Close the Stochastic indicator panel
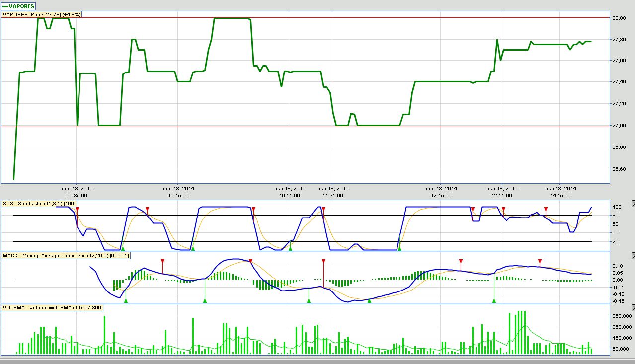This screenshot has width=635, height=364. tap(633, 204)
